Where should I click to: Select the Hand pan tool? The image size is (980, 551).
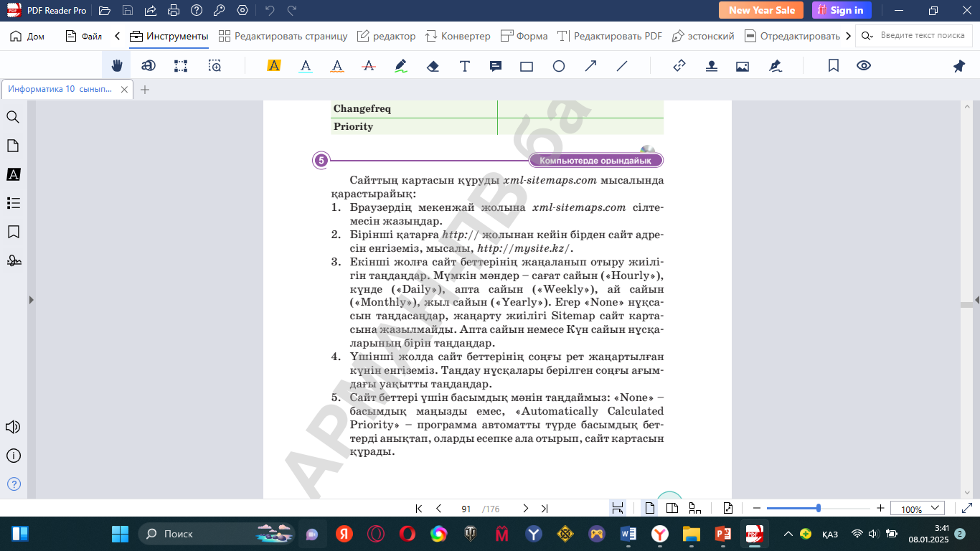(116, 66)
